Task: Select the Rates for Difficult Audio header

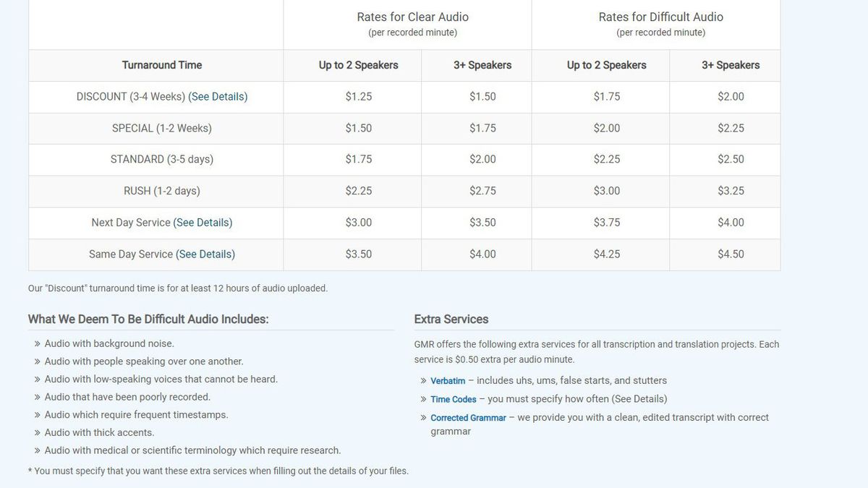Action: point(660,17)
